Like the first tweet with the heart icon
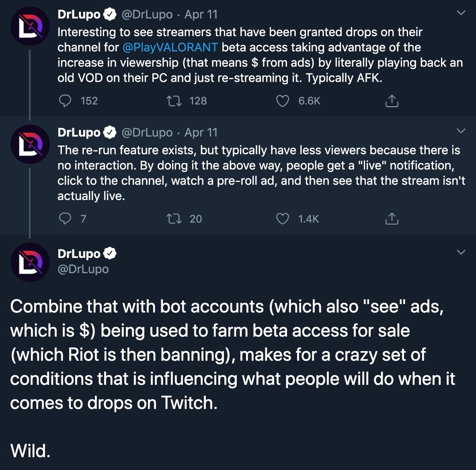The height and width of the screenshot is (470, 476). (283, 101)
